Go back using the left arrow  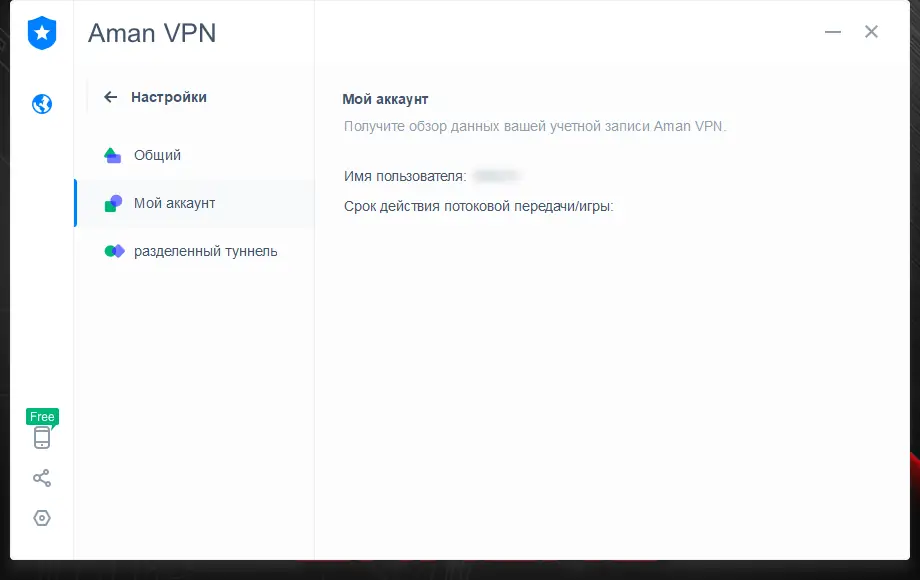[111, 97]
